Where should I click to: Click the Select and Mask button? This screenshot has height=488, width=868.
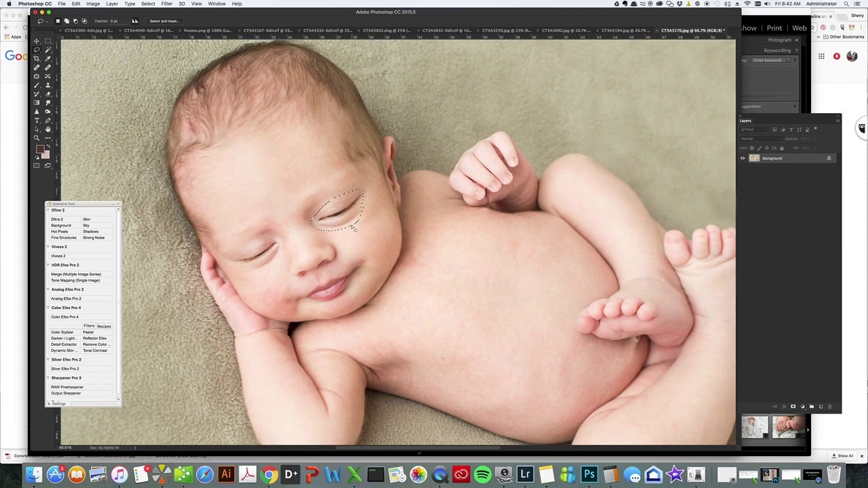coord(163,21)
